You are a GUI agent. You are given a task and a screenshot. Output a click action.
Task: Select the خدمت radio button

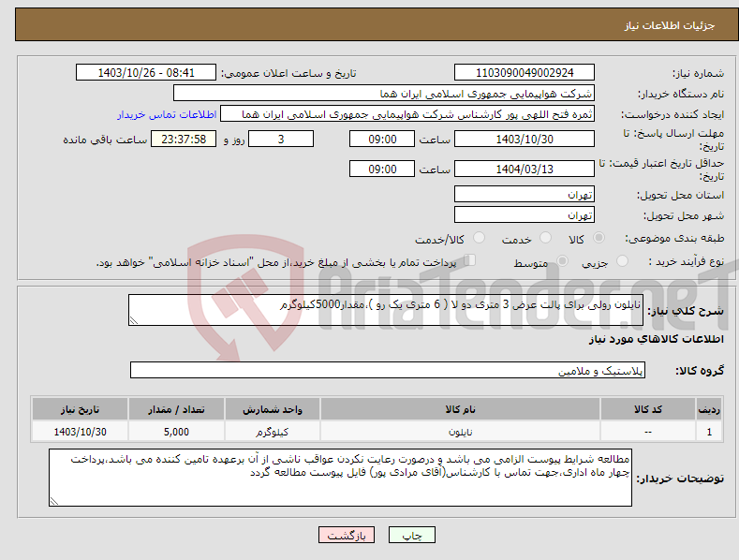(545, 238)
